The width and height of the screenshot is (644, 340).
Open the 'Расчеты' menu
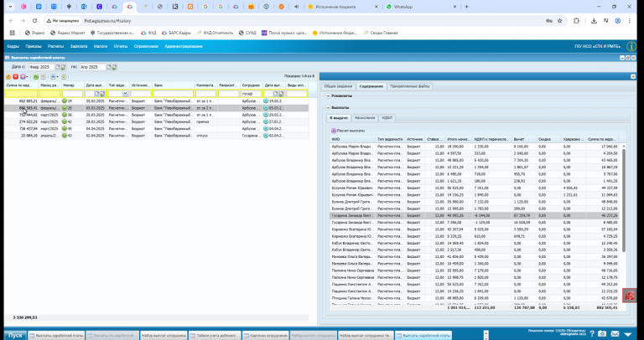tap(56, 46)
